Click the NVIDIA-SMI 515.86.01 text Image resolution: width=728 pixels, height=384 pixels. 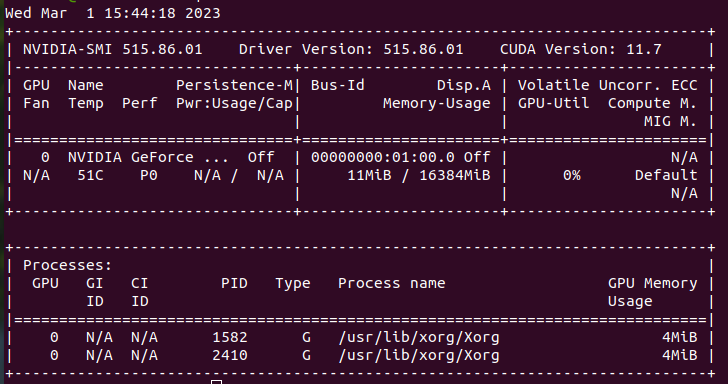point(113,49)
